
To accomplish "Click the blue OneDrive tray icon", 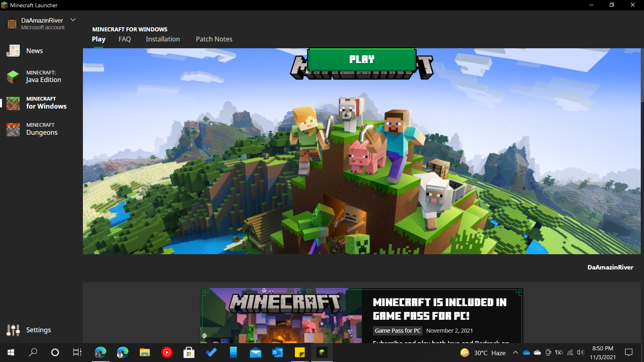I will tap(526, 352).
